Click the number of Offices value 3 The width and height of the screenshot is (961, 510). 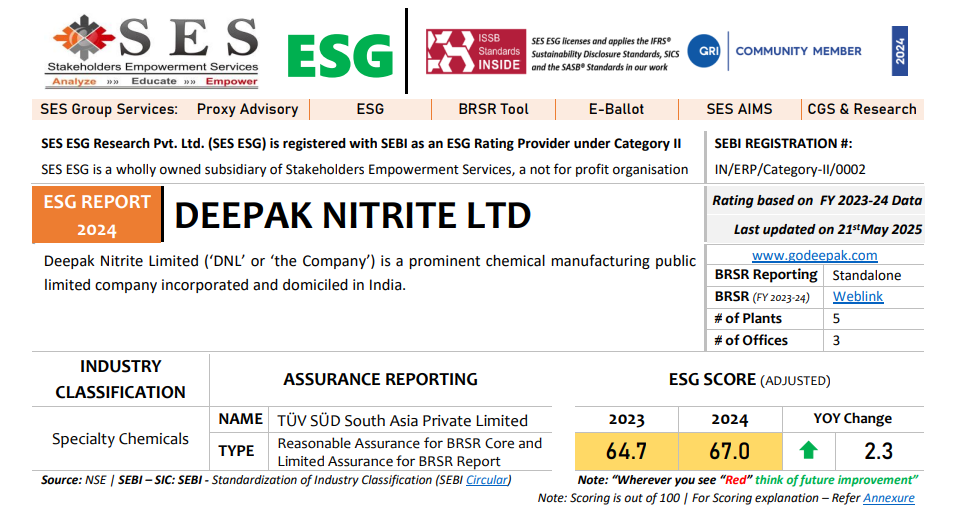click(836, 340)
